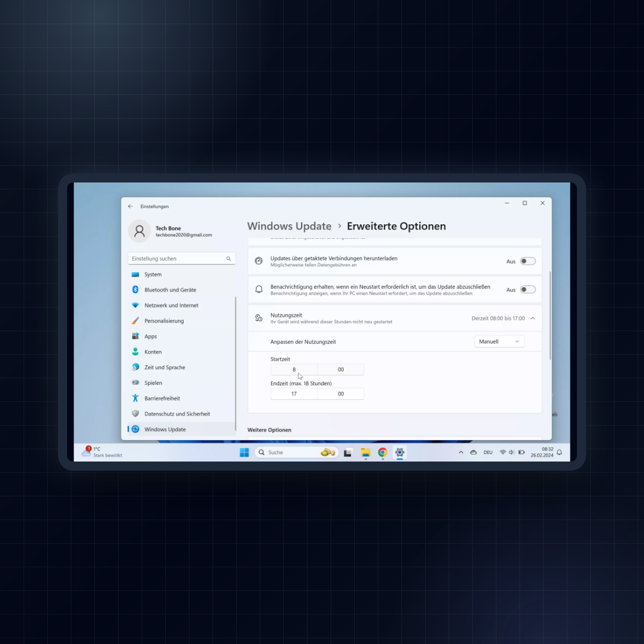This screenshot has height=644, width=644.
Task: Open the Startzeit hour selector showing 8
Action: click(x=294, y=370)
